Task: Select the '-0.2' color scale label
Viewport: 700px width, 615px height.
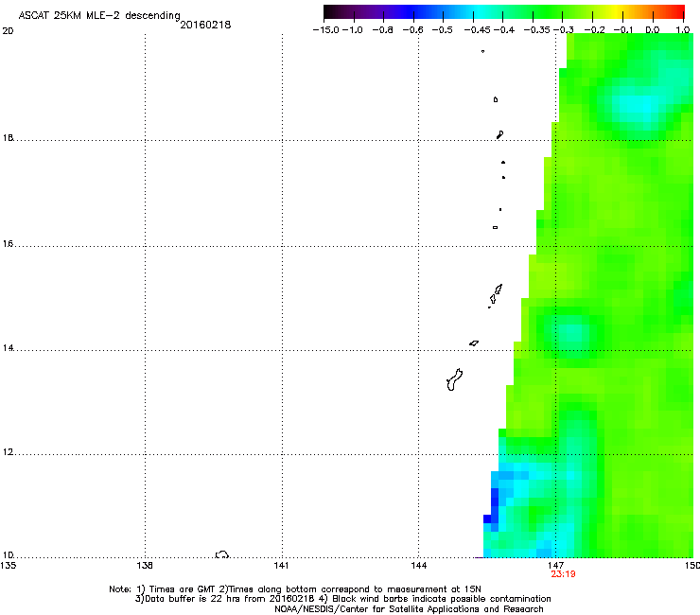Action: [594, 30]
